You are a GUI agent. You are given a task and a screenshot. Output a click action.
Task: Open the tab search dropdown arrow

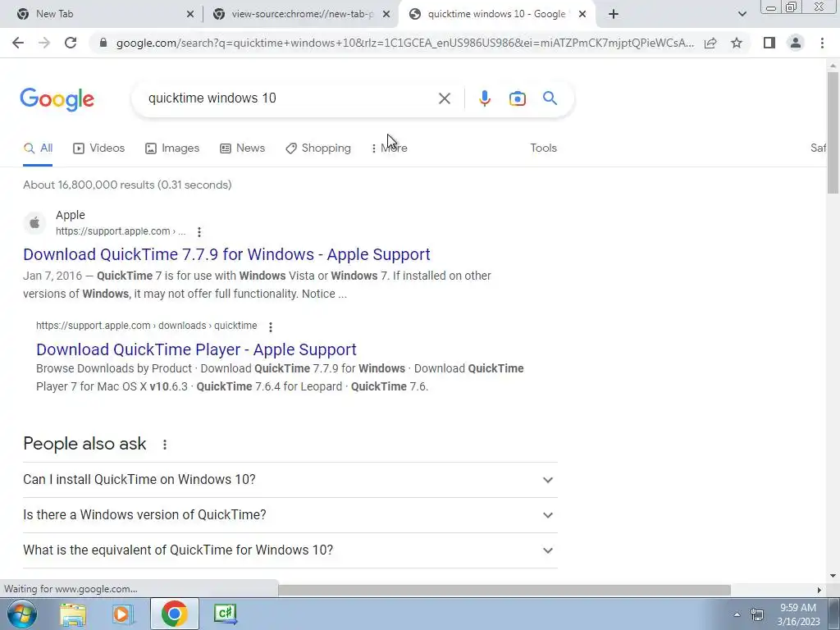(x=742, y=14)
